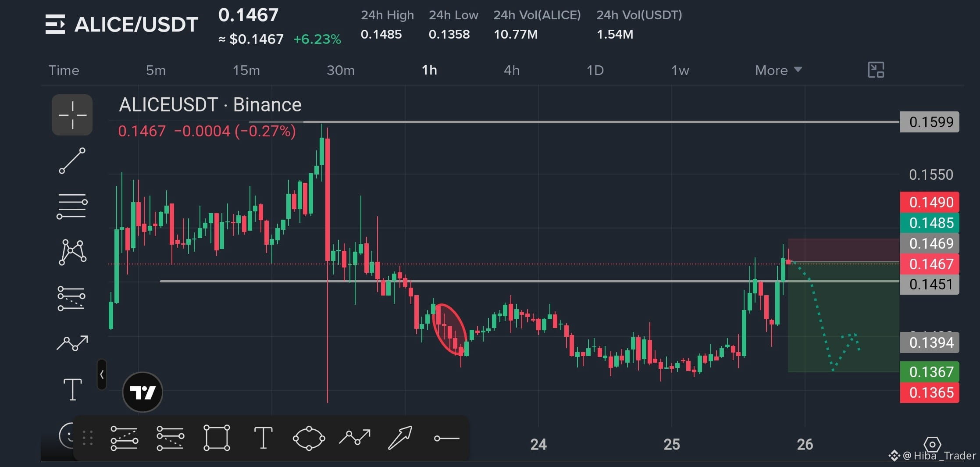Click the +6.23% change percentage
This screenshot has width=980, height=467.
coord(317,39)
